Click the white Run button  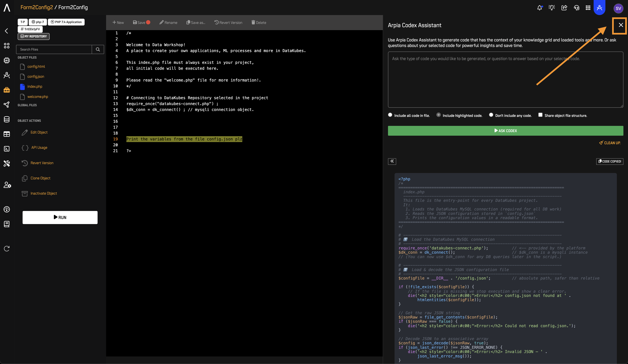[x=60, y=218]
